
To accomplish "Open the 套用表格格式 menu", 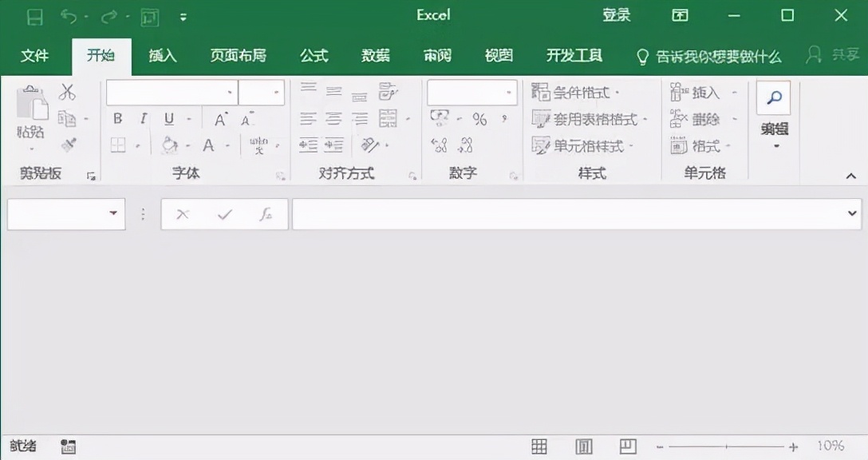I will [x=589, y=119].
